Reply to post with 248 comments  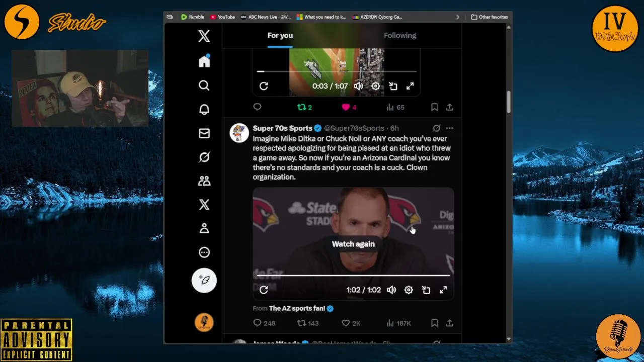264,323
